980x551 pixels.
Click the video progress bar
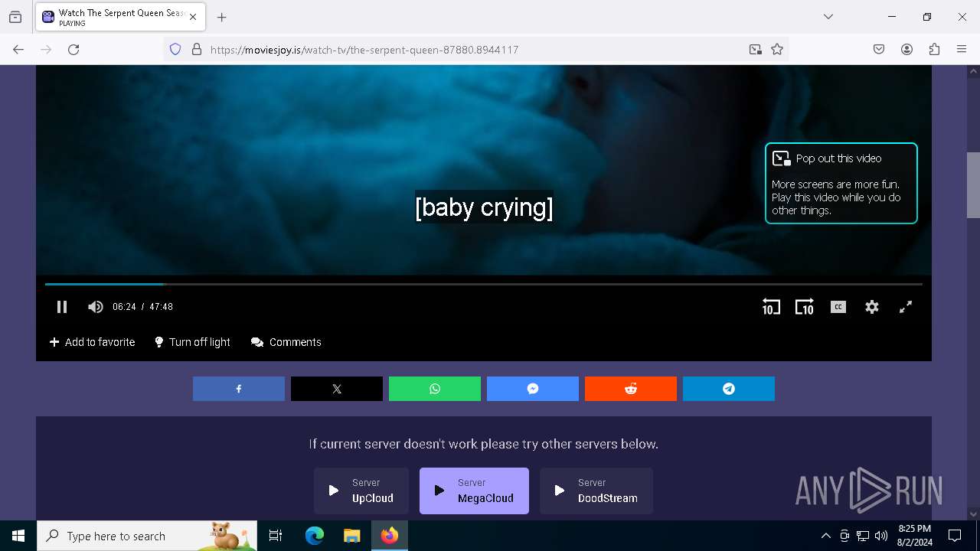(484, 284)
